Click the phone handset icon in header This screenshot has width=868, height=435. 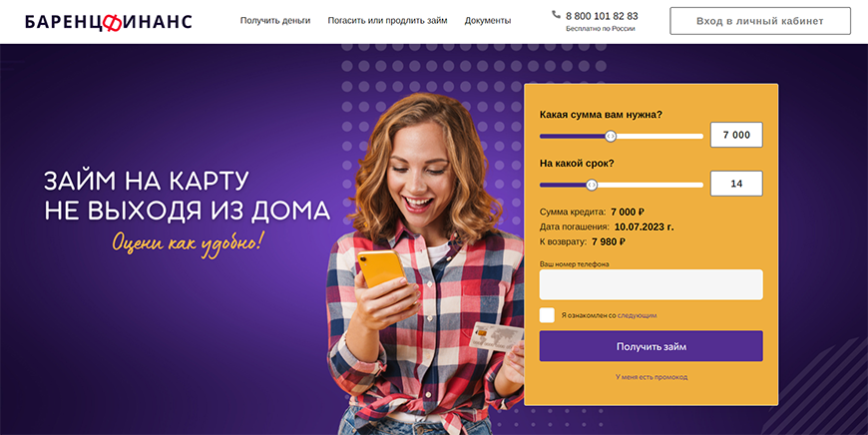(x=556, y=14)
